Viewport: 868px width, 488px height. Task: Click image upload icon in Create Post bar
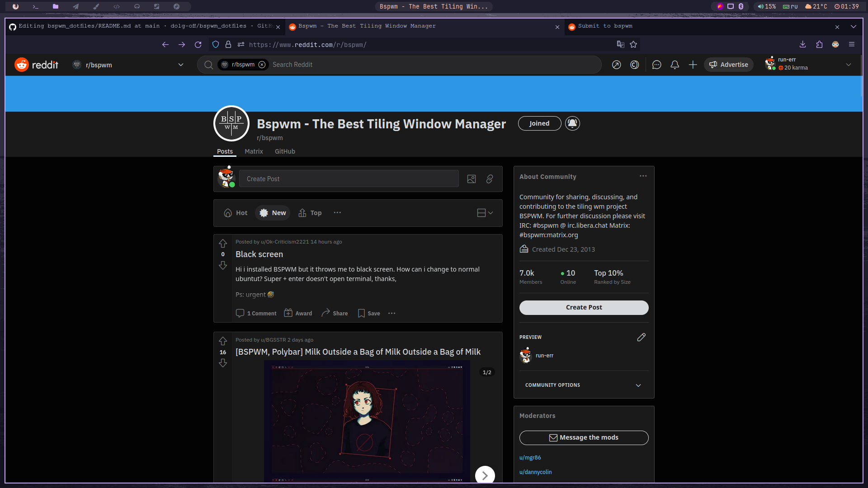pos(471,179)
